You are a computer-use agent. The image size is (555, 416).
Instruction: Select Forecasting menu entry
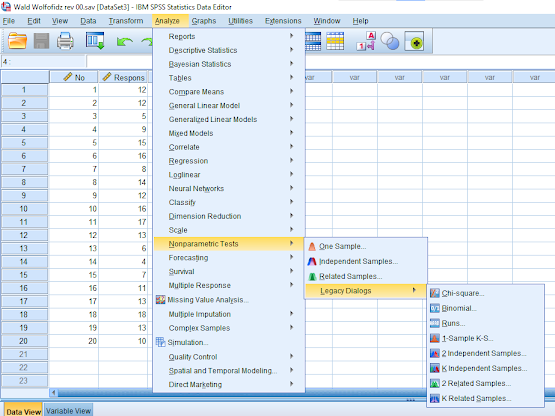point(229,258)
